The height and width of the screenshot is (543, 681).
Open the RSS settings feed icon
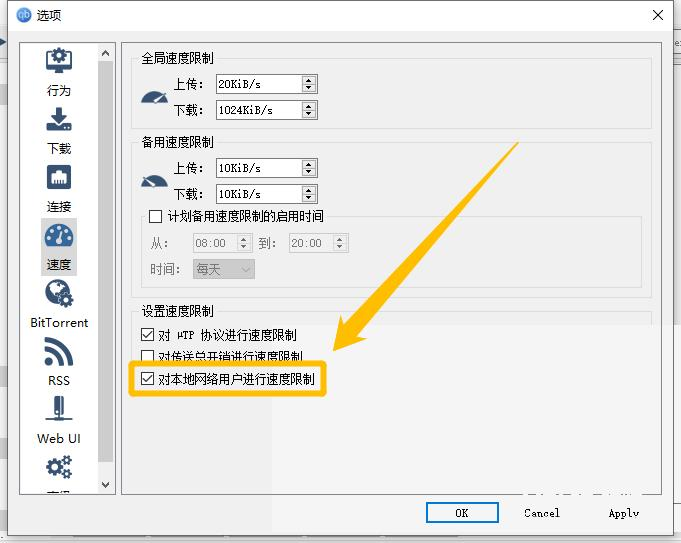(59, 352)
